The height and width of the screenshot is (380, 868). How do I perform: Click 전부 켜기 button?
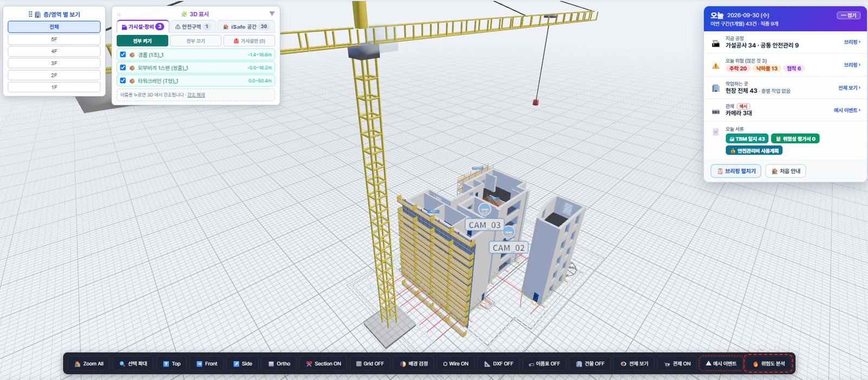pos(142,41)
